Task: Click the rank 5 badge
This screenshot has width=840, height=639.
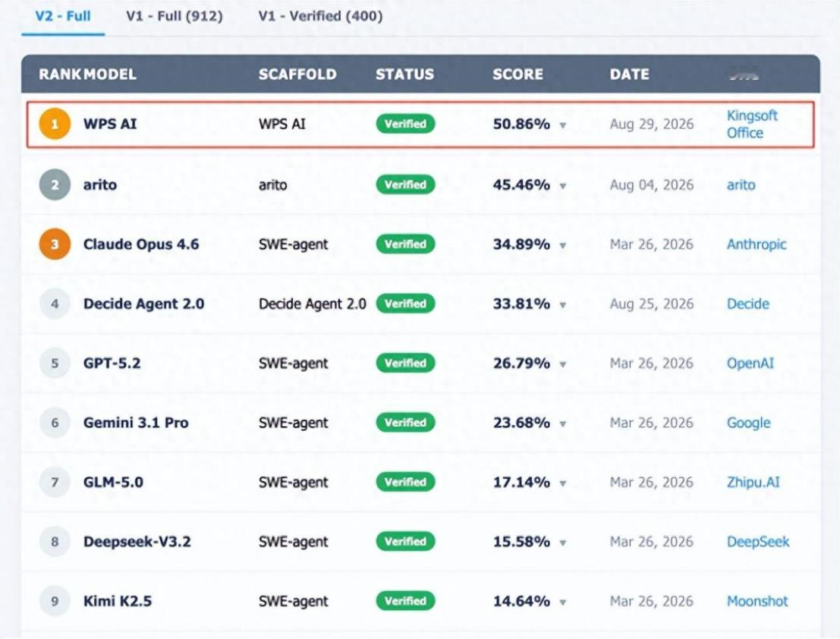Action: pos(55,364)
